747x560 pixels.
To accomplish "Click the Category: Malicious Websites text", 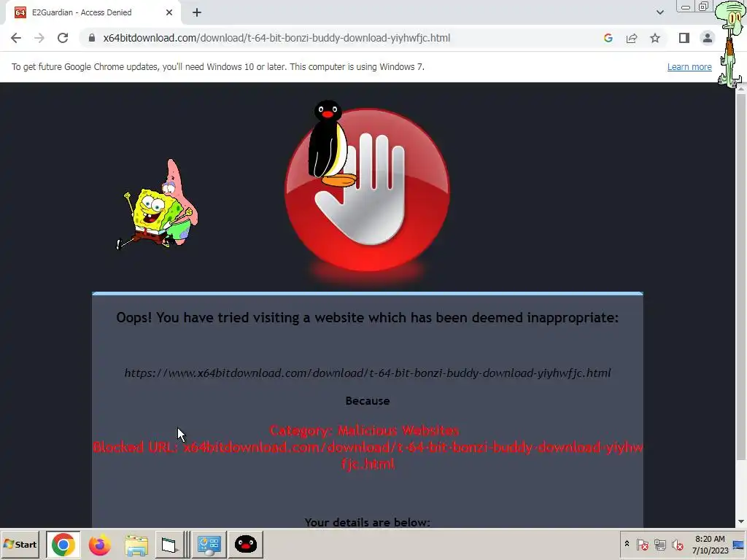I will coord(365,430).
